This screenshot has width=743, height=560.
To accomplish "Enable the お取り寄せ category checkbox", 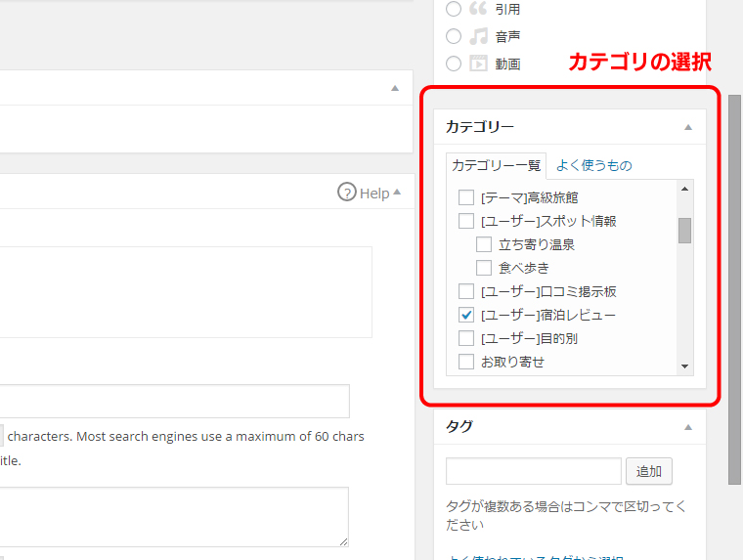I will click(x=466, y=362).
